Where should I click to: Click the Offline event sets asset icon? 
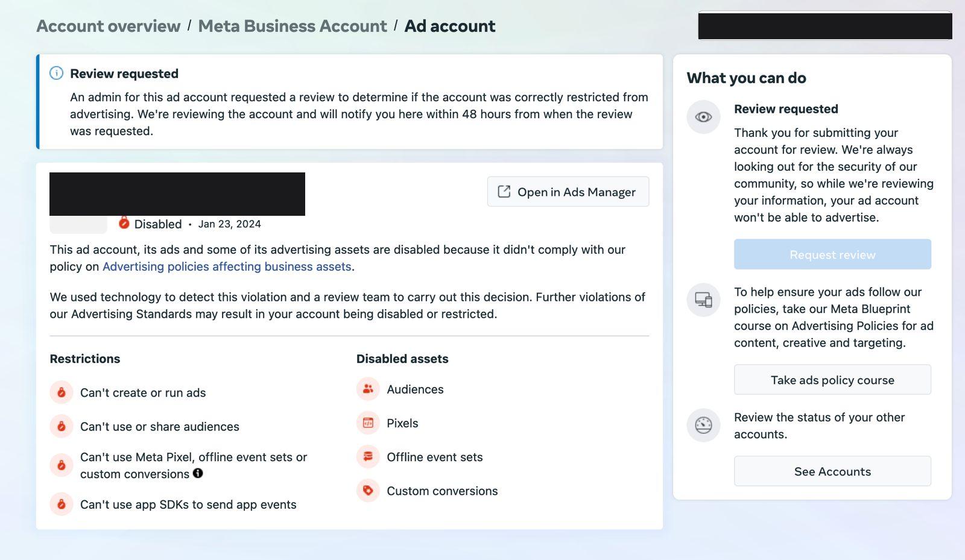click(368, 457)
